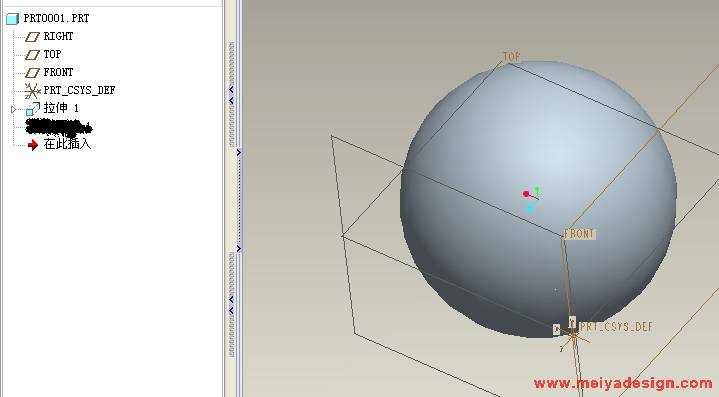Select the blacked-out feature in model tree

[x=59, y=127]
